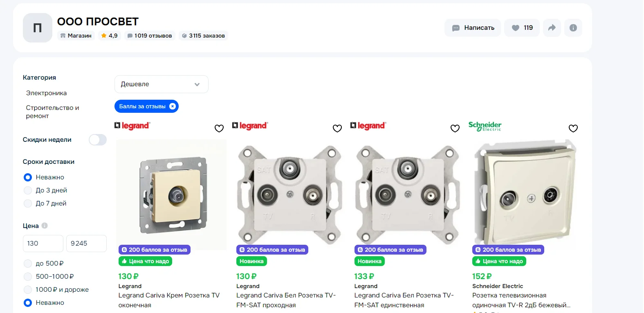The height and width of the screenshot is (313, 644).
Task: Open the Электроника category
Action: click(x=46, y=93)
